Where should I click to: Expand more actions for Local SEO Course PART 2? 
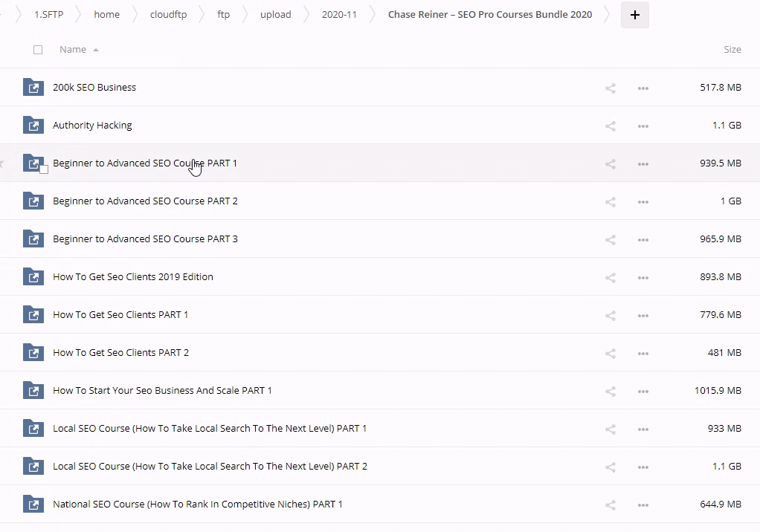643,467
